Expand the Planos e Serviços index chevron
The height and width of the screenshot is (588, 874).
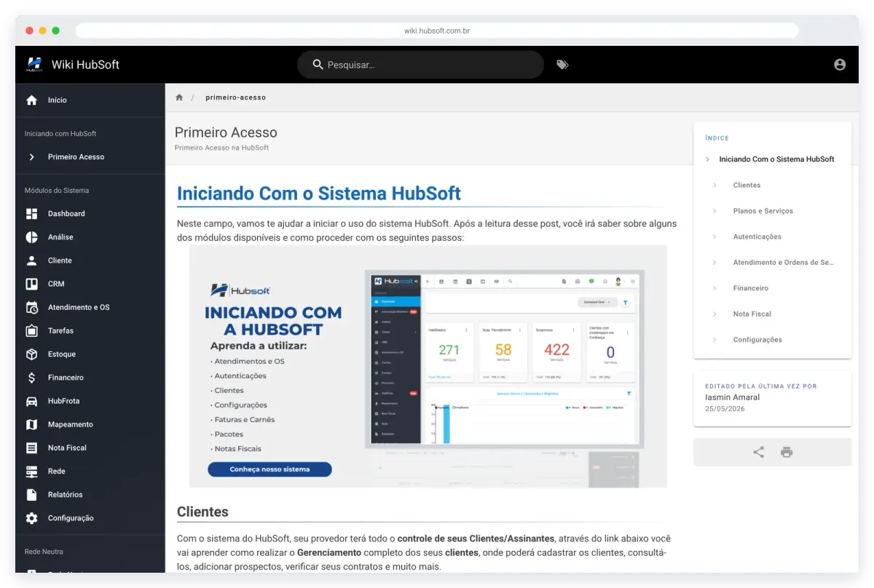[x=715, y=211]
